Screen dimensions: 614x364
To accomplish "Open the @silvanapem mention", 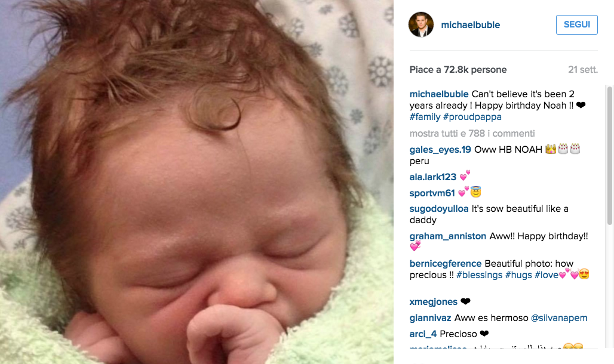I will point(559,318).
